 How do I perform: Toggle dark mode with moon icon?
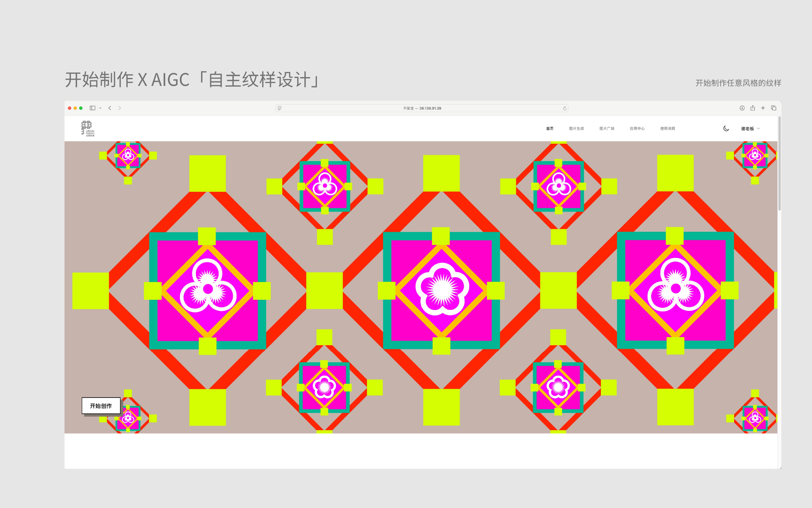pyautogui.click(x=726, y=128)
